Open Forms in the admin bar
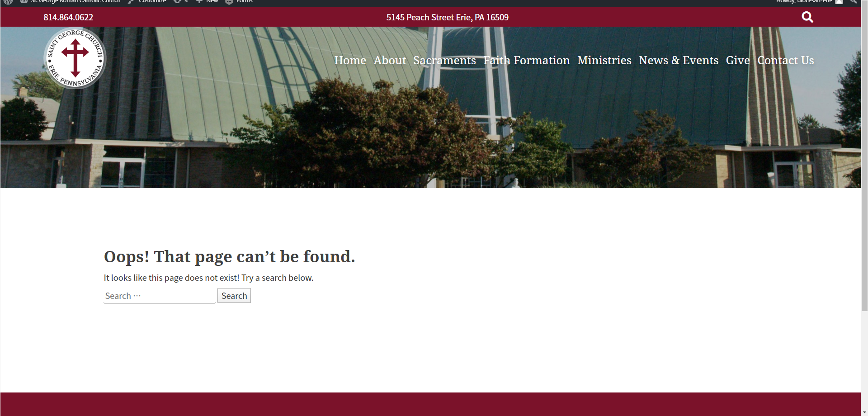This screenshot has width=868, height=416. 239,2
